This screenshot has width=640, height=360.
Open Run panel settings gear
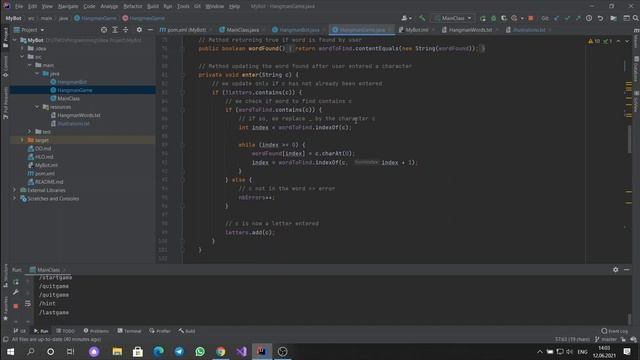pos(616,269)
